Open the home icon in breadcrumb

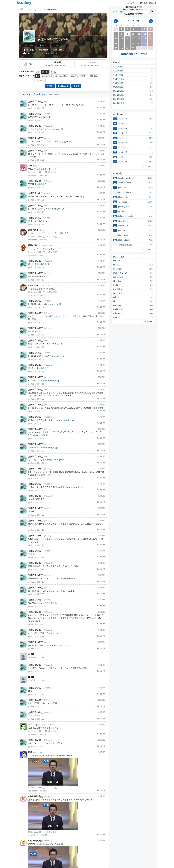[22, 9]
